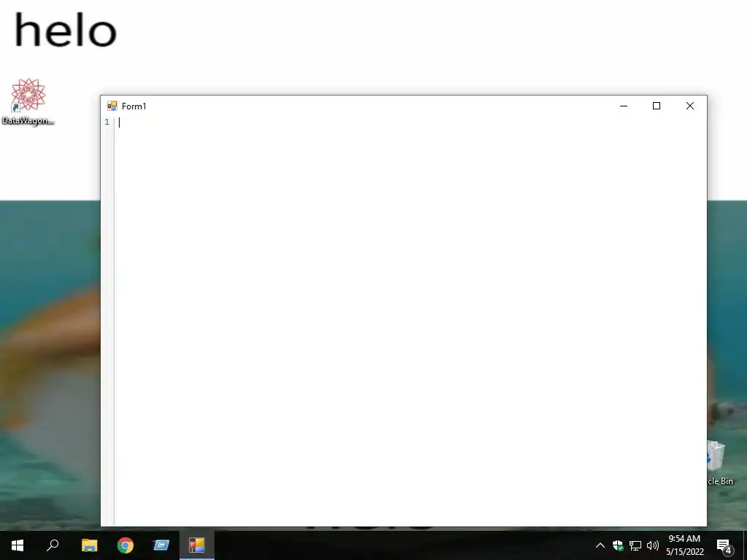Viewport: 747px width, 560px height.
Task: Click the Form1 window app icon
Action: coord(112,106)
